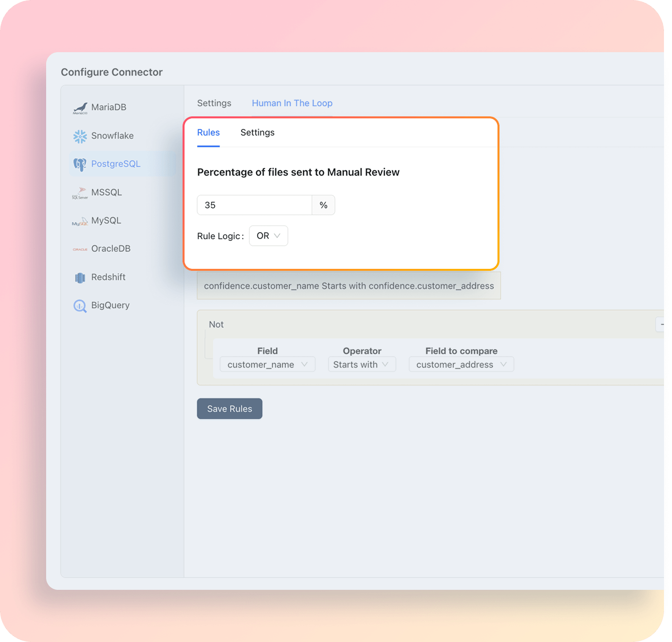
Task: Click the Save Rules button
Action: pos(229,409)
